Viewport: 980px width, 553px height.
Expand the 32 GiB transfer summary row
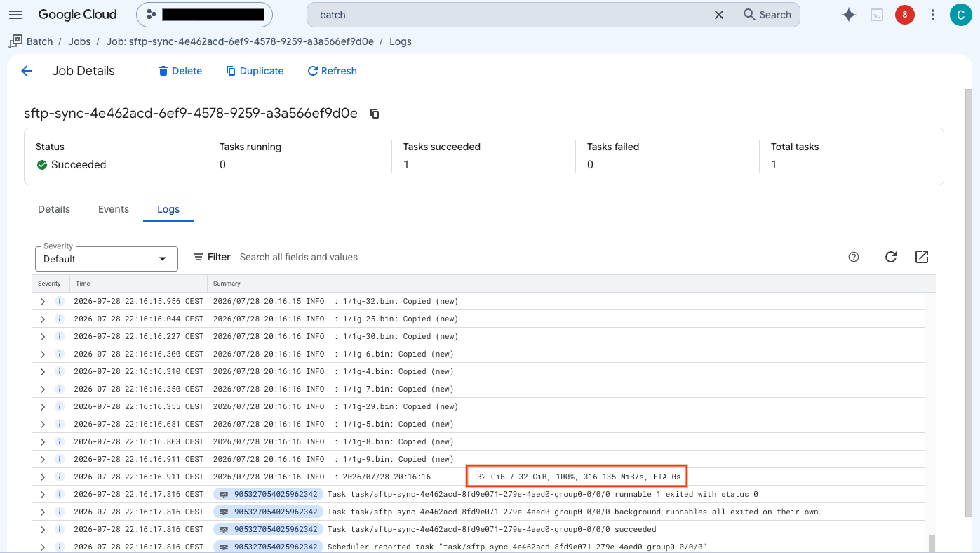coord(42,477)
